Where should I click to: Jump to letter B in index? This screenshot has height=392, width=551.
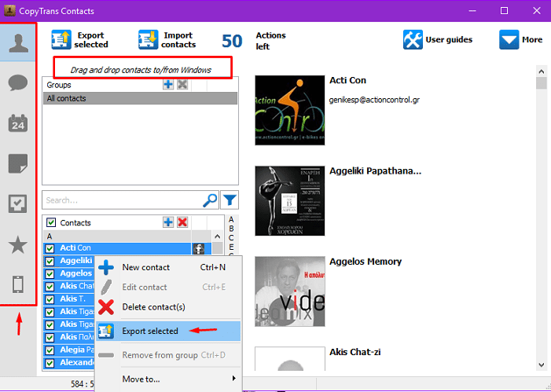(x=231, y=229)
